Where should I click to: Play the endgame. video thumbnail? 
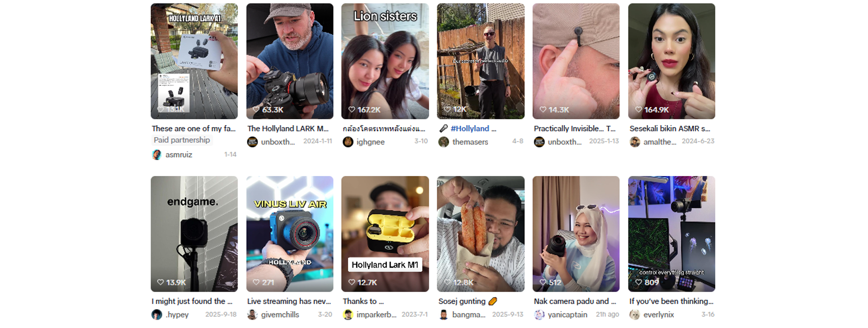click(194, 234)
